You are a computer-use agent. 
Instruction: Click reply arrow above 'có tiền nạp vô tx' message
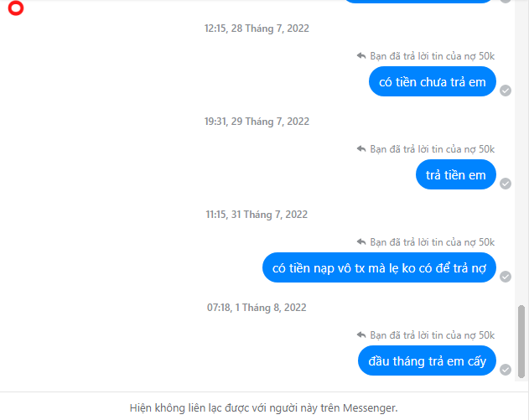(361, 242)
